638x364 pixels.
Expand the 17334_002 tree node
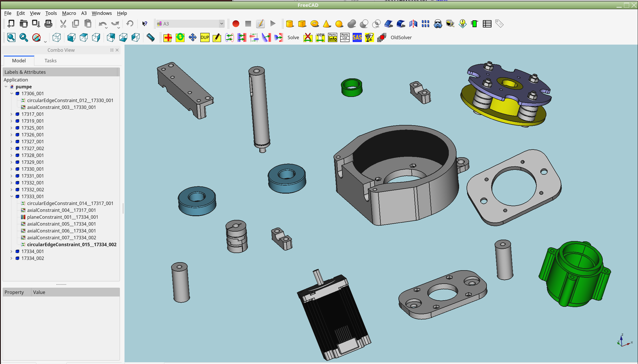tap(11, 258)
